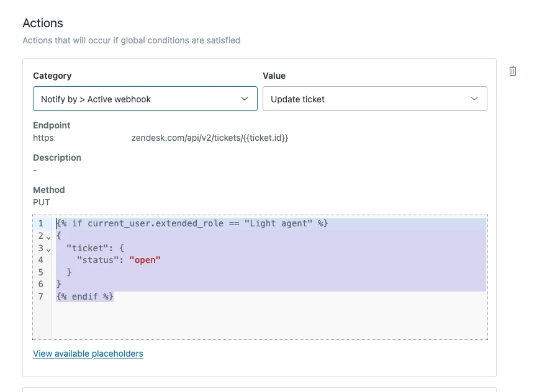Place cursor on the endif line
This screenshot has height=392, width=547.
85,296
